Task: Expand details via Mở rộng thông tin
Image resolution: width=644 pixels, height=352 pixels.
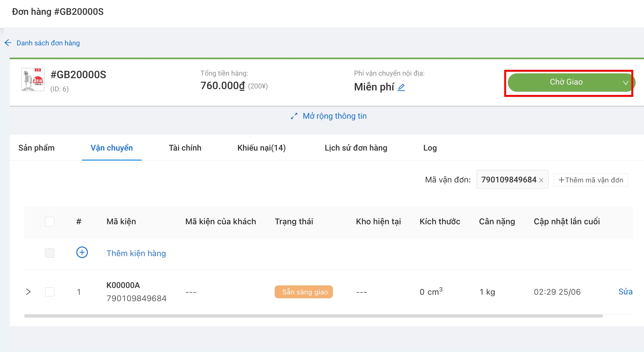Action: coord(334,116)
